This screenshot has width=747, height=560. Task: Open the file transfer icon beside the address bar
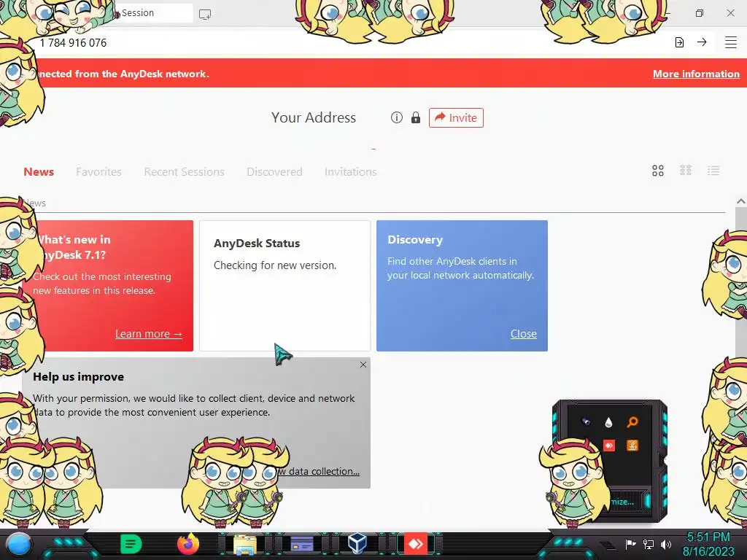coord(679,42)
